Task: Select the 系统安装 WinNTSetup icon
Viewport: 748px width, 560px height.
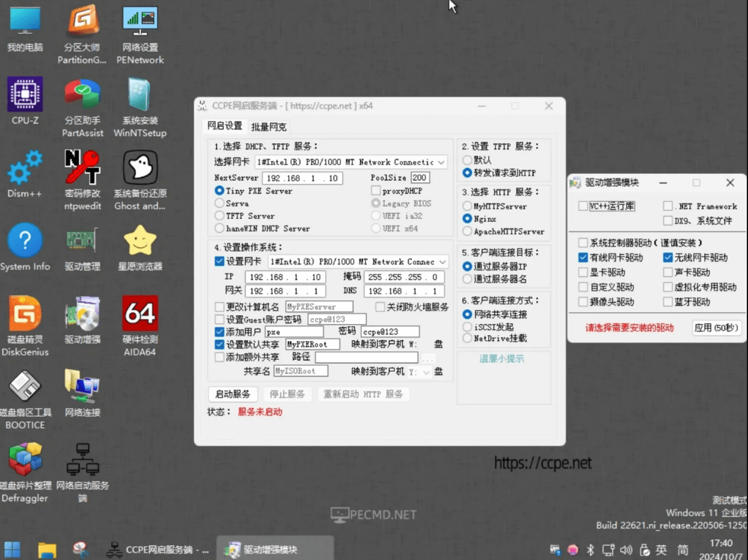Action: coord(140,108)
